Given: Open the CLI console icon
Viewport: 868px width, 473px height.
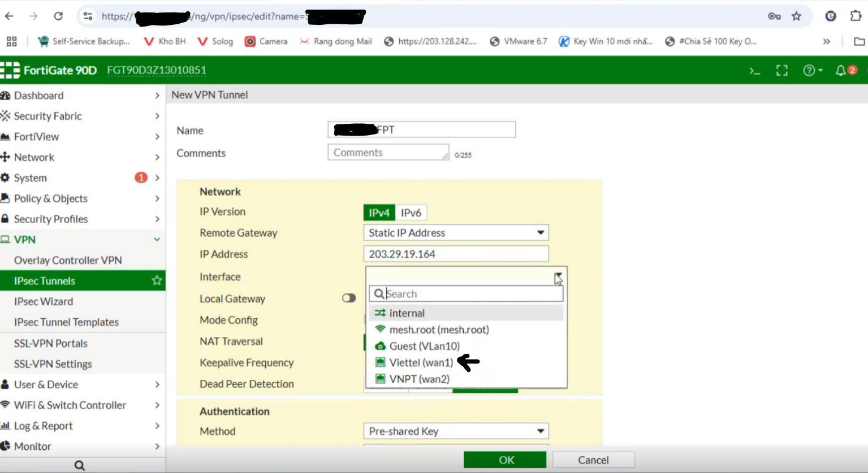Looking at the screenshot, I should tap(754, 71).
